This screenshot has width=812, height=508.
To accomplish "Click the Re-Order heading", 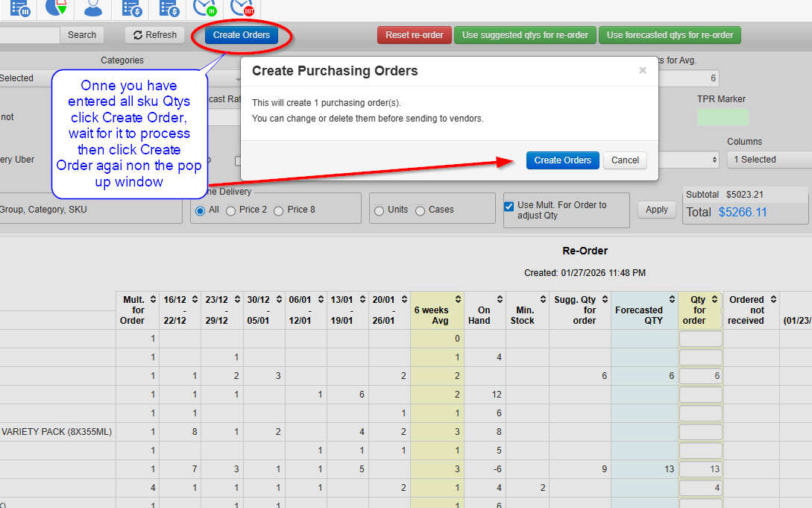I will click(x=585, y=251).
